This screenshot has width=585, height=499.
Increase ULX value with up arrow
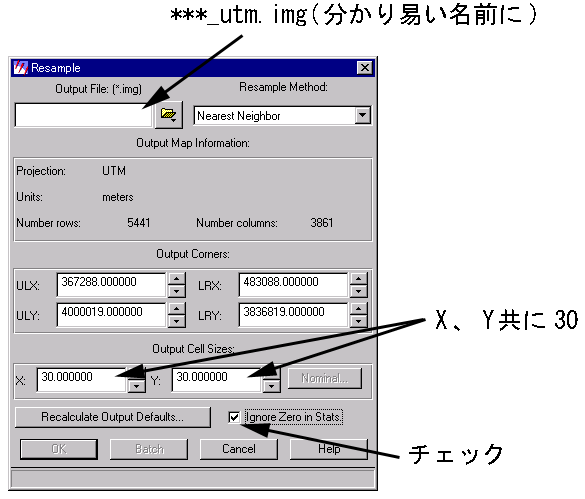click(177, 279)
